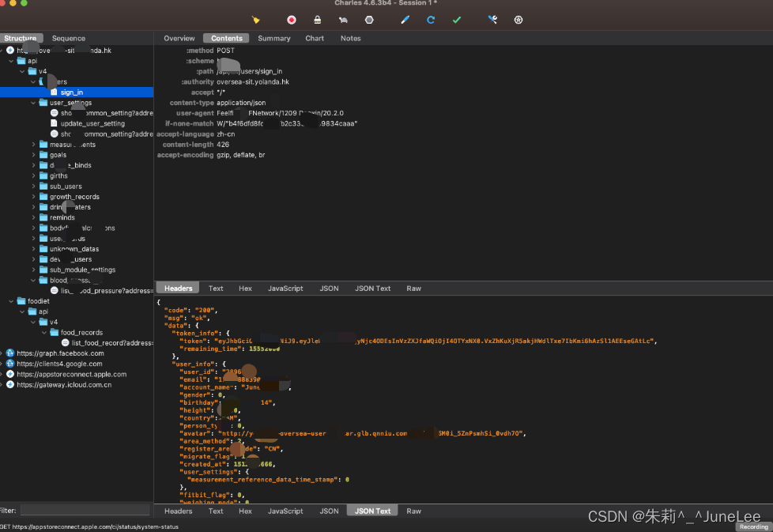
Task: Expand the reminds folder
Action: coord(33,217)
